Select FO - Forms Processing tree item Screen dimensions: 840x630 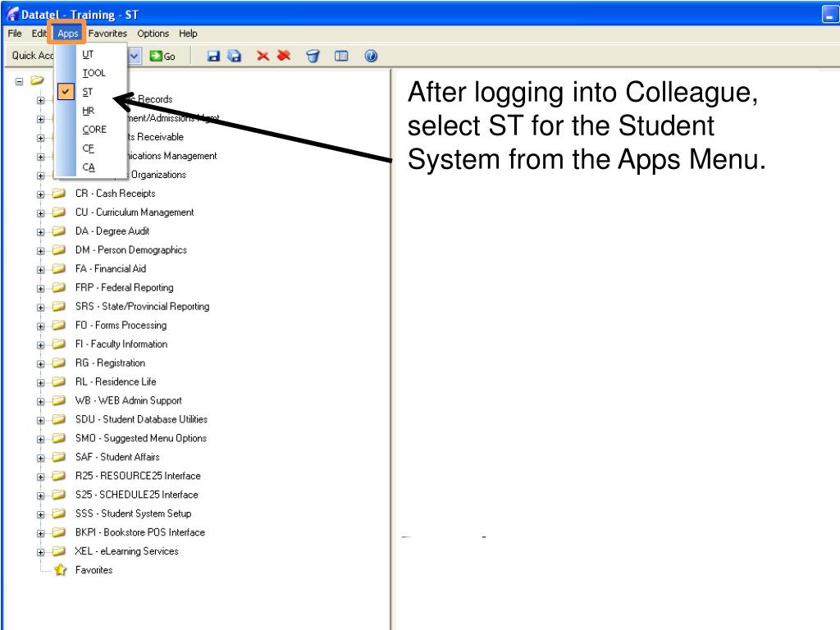coord(121,325)
